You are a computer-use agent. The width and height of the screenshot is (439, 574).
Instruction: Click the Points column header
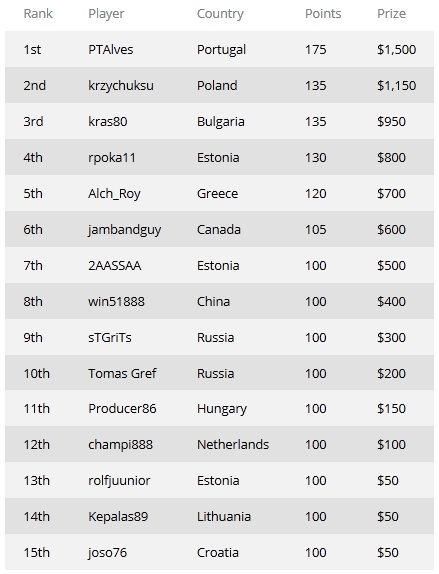323,14
